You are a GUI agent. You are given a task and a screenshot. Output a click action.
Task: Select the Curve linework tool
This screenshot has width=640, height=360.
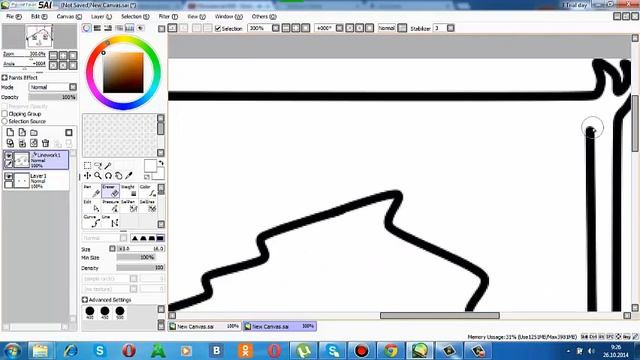(x=91, y=221)
